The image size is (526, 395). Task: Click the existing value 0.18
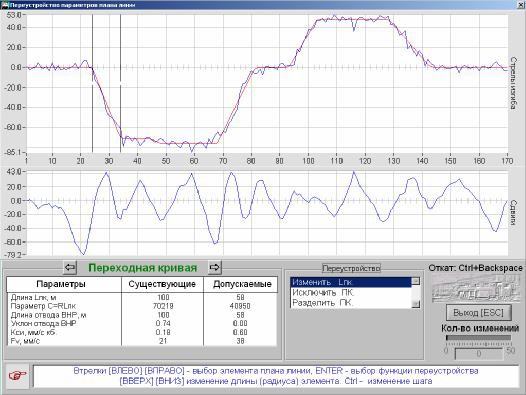(x=163, y=333)
